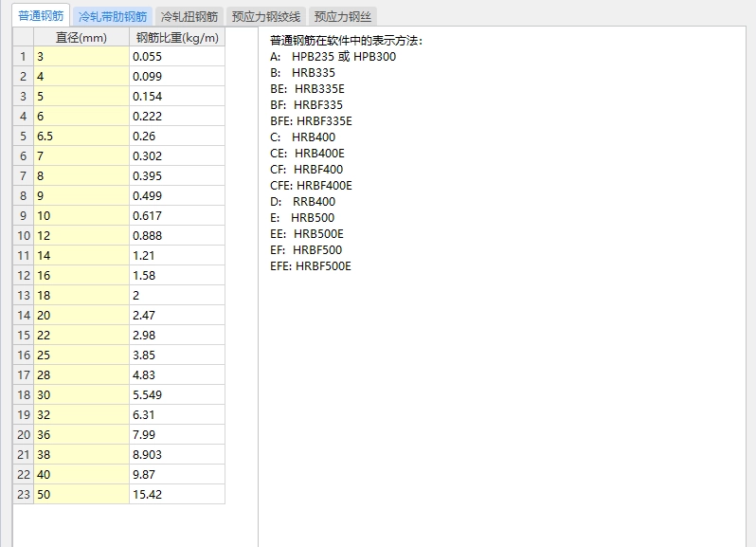
Task: Select the weight cell 0.26
Action: 177,136
